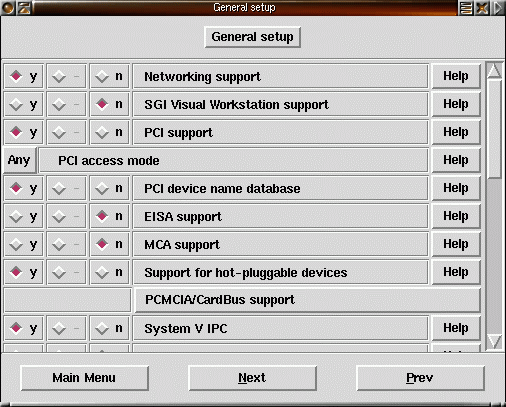The image size is (506, 407).
Task: Enable EISA support by selecting y
Action: point(24,217)
